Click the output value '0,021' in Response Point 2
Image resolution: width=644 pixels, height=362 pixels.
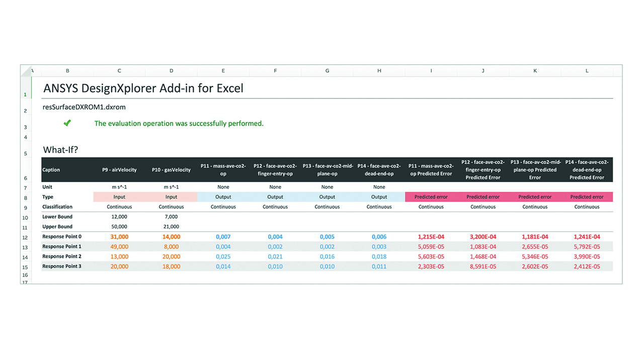coord(275,256)
